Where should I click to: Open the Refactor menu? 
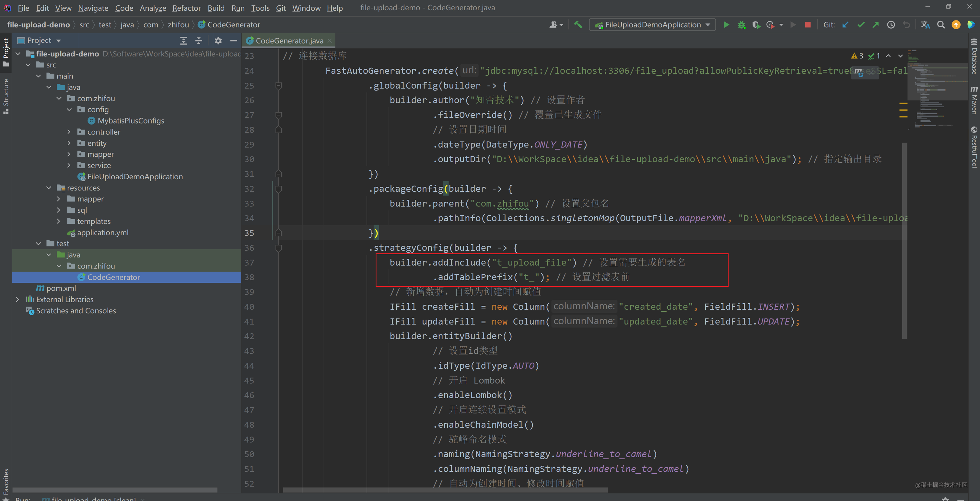tap(186, 8)
